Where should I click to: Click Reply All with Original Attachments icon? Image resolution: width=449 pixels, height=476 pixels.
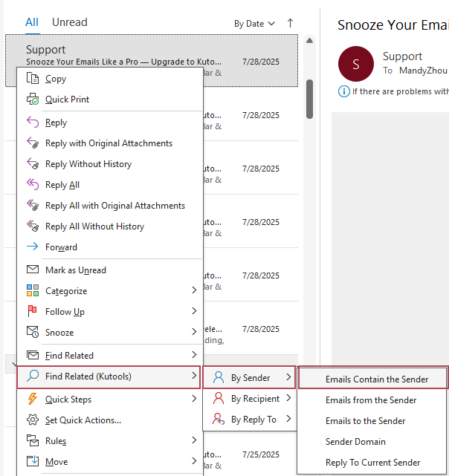coord(33,205)
